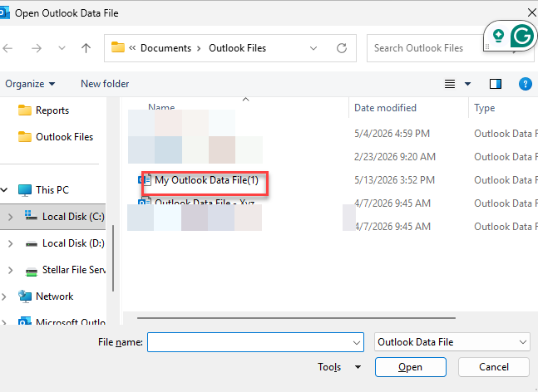Expand the File name dropdown arrow
Viewport: 538px width, 392px height.
357,342
